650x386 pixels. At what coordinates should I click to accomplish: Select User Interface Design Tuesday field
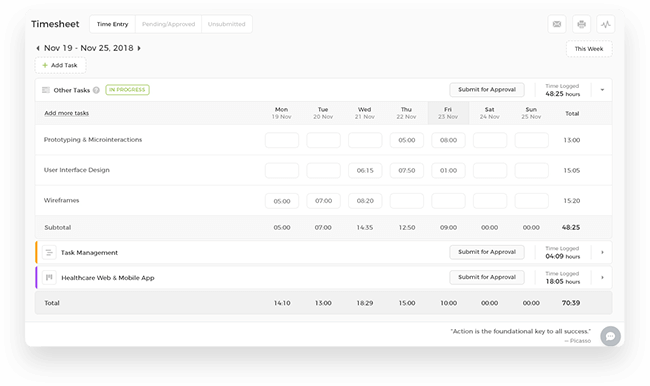pyautogui.click(x=323, y=170)
